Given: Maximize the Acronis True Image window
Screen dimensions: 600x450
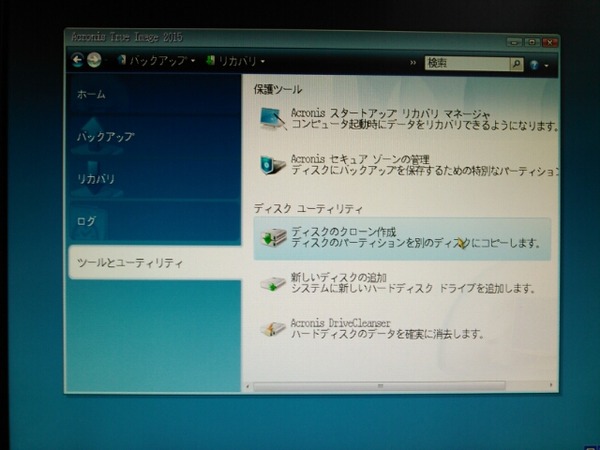Looking at the screenshot, I should [x=532, y=42].
